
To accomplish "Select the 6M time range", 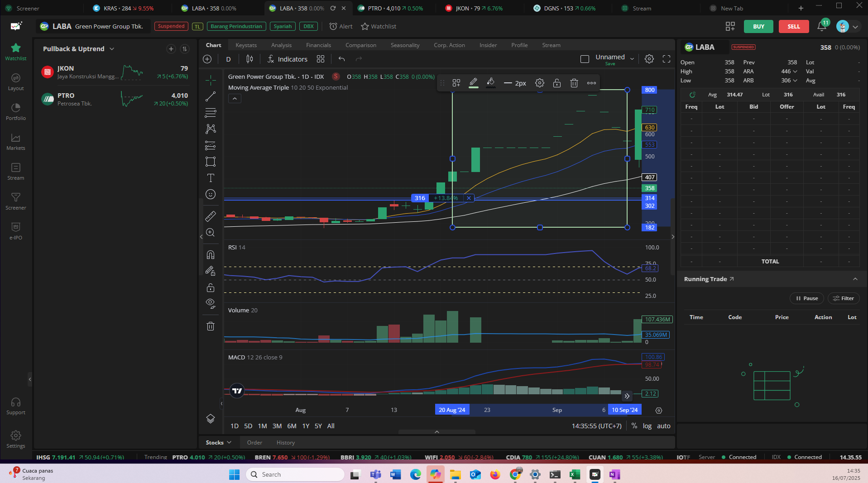I will (292, 426).
